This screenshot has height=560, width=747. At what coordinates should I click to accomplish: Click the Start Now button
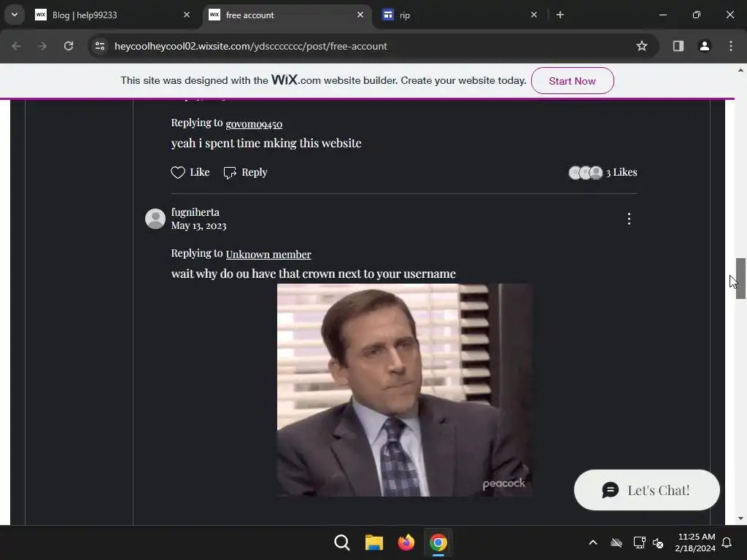[x=572, y=81]
